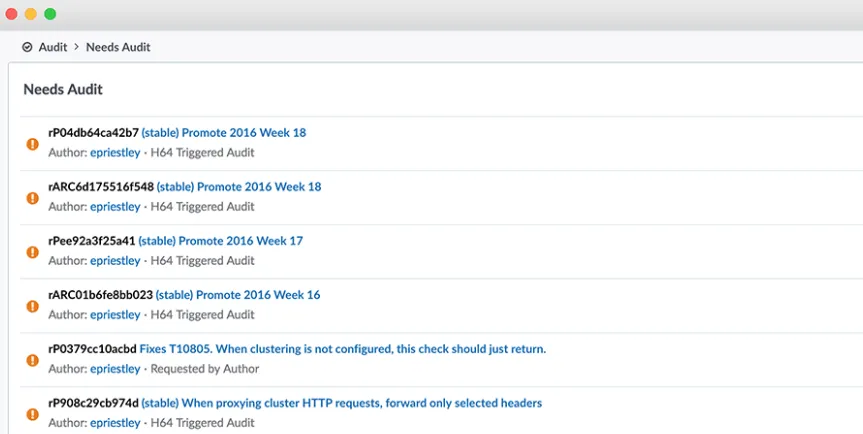The image size is (863, 434).
Task: Open commit Promote 2016 Week 16
Action: (x=238, y=295)
